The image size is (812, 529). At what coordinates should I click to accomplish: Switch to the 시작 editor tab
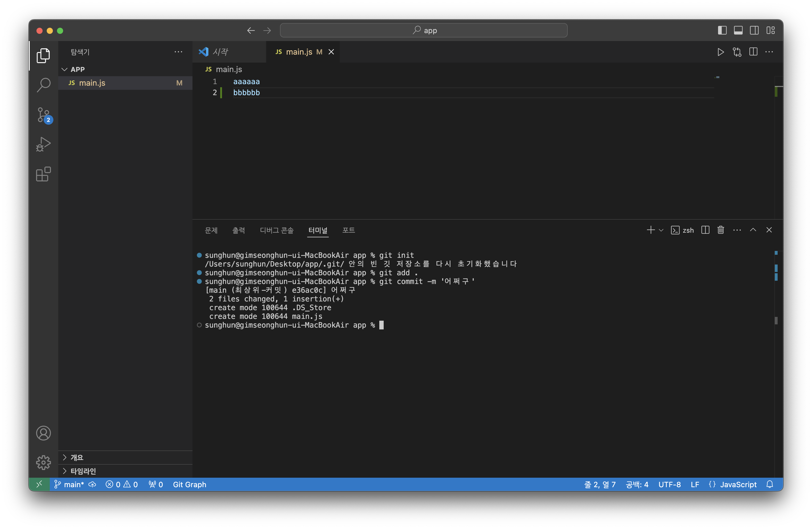coord(220,52)
